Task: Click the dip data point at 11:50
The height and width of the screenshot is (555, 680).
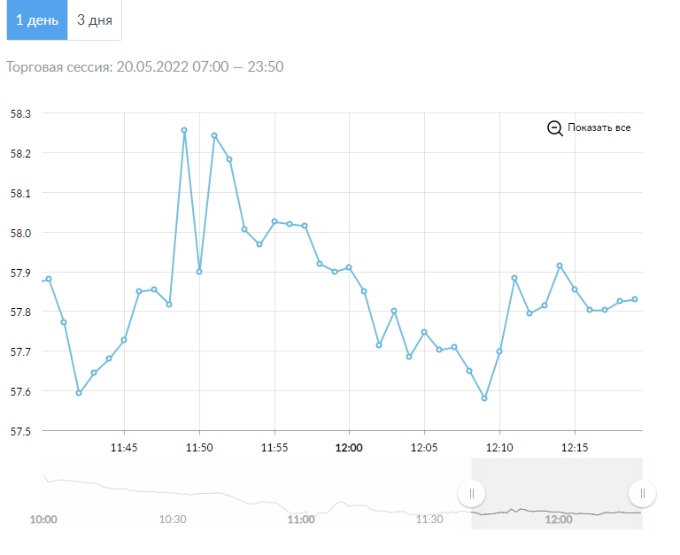Action: 199,271
